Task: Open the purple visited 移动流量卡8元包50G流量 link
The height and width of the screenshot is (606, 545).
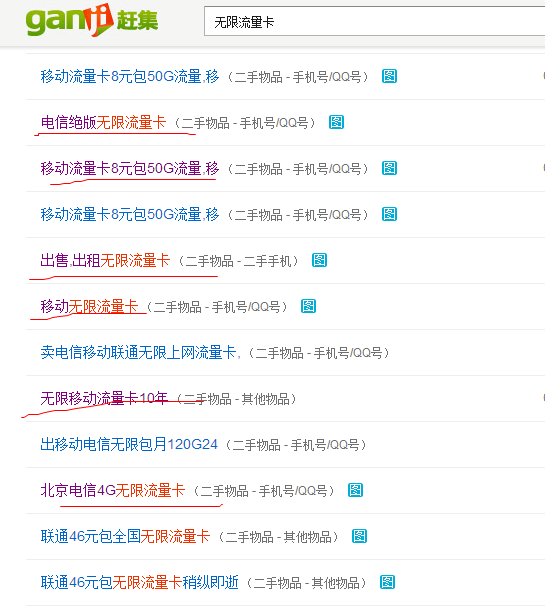Action: tap(130, 169)
